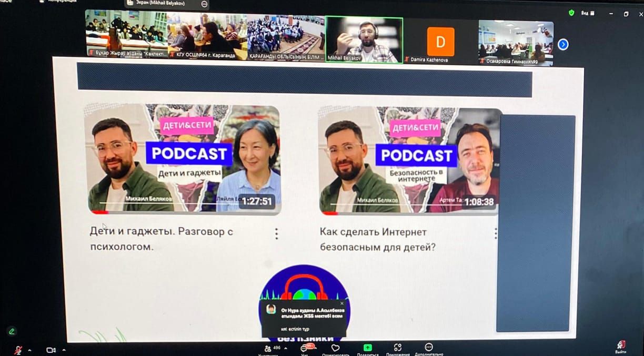Open the video options arrow beside camera
The image size is (644, 356).
pyautogui.click(x=64, y=350)
